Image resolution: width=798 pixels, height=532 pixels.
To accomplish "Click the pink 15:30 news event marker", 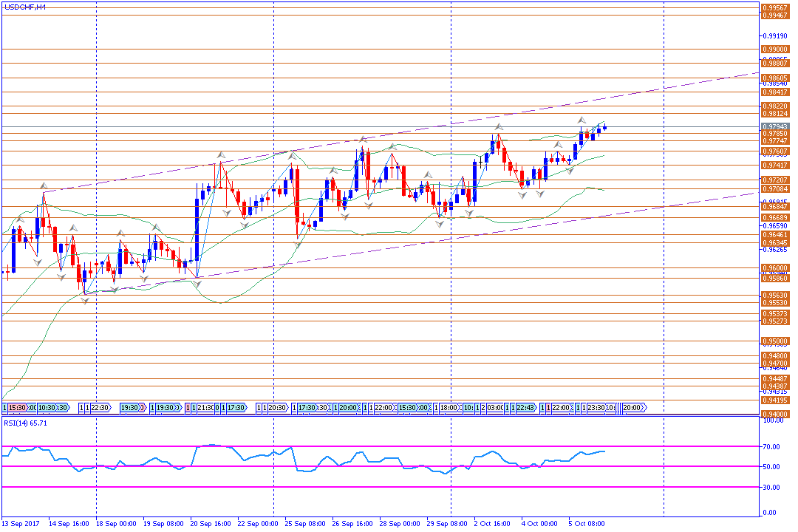I will pos(18,407).
